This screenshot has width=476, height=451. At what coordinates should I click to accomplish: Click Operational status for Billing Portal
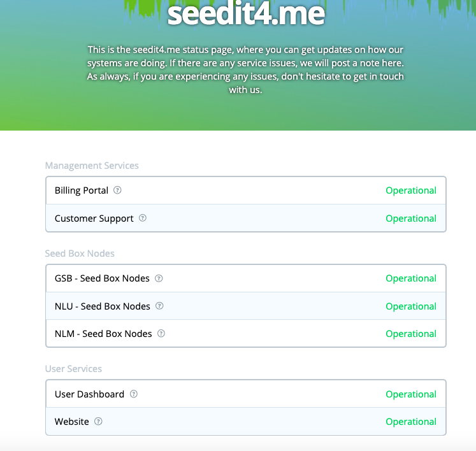[x=411, y=190]
